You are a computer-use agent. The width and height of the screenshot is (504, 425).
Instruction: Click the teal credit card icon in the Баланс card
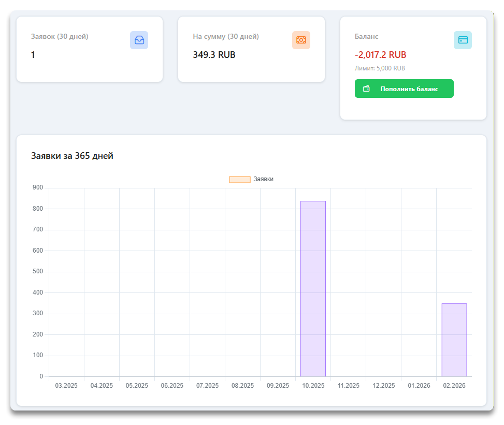click(x=463, y=40)
